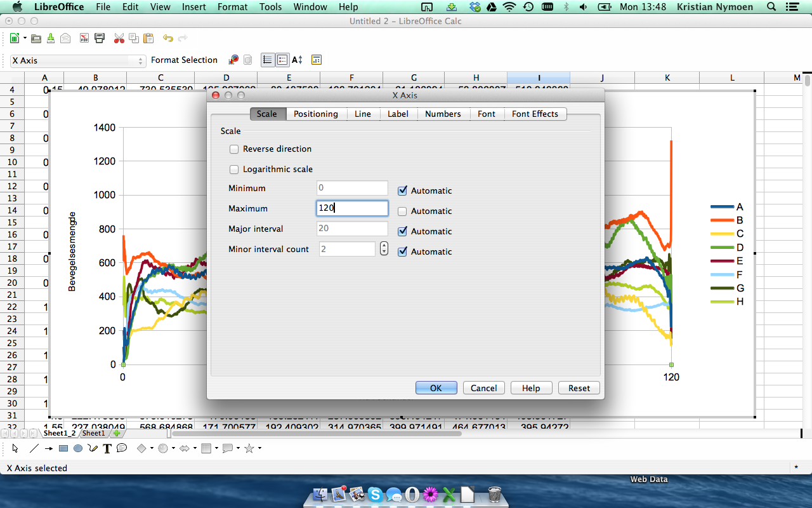Switch to the Numbers tab

443,114
